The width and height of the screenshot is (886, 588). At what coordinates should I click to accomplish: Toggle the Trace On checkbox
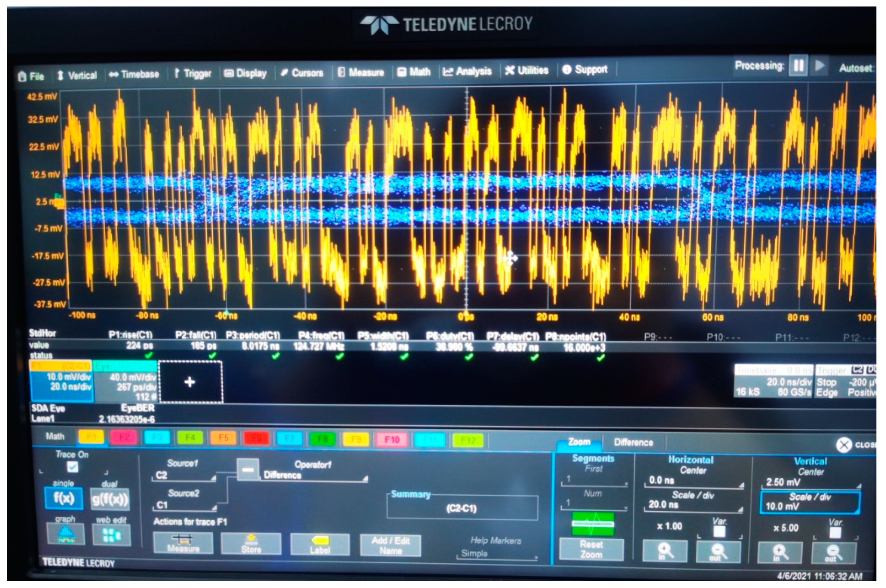72,467
